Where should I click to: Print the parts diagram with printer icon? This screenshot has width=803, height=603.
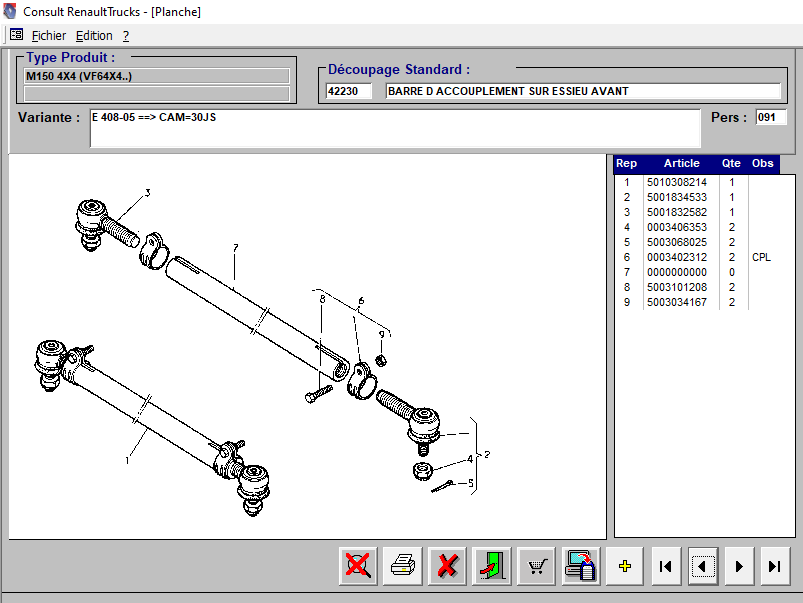pyautogui.click(x=402, y=566)
